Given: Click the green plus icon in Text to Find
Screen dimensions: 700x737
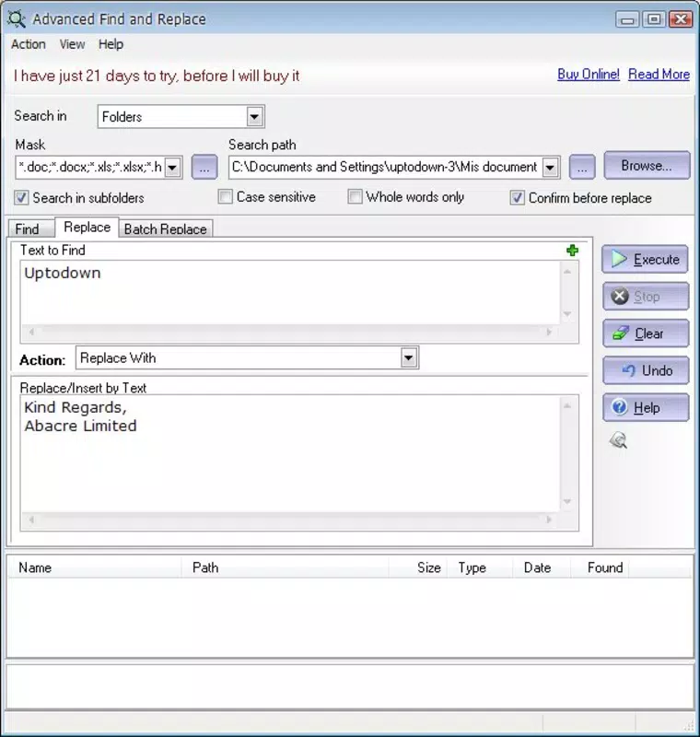Looking at the screenshot, I should [x=572, y=251].
